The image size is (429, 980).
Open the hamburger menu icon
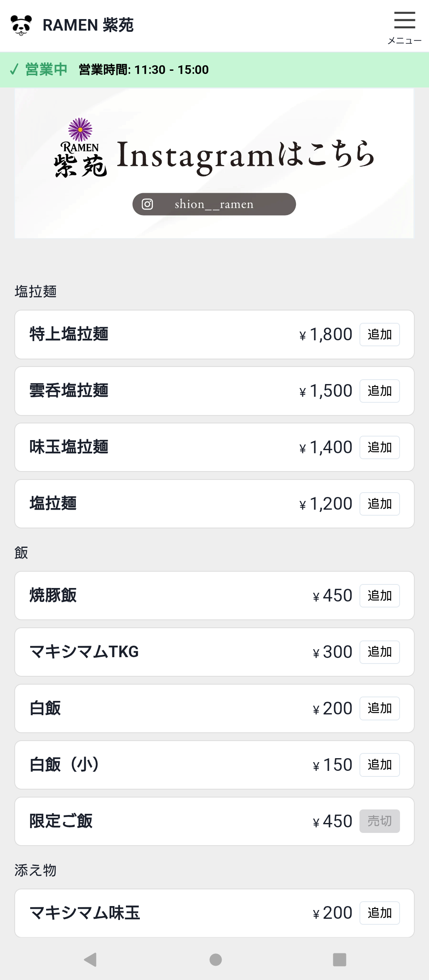pyautogui.click(x=404, y=21)
